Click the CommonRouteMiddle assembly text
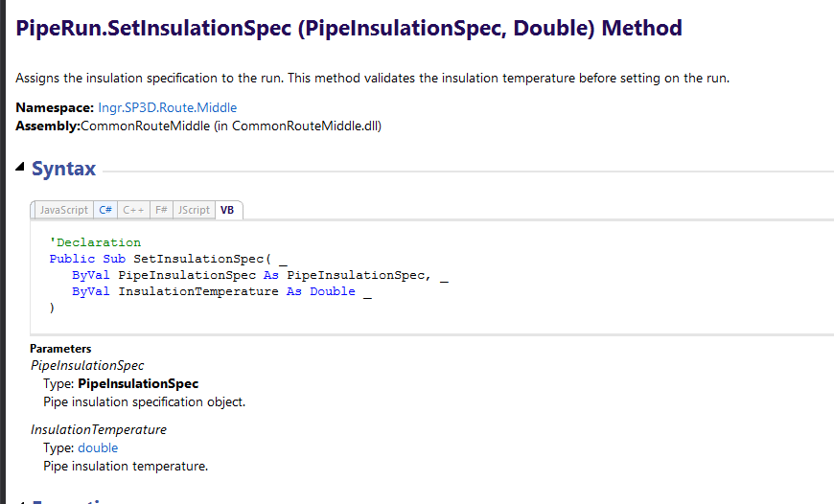The image size is (834, 504). coord(231,126)
